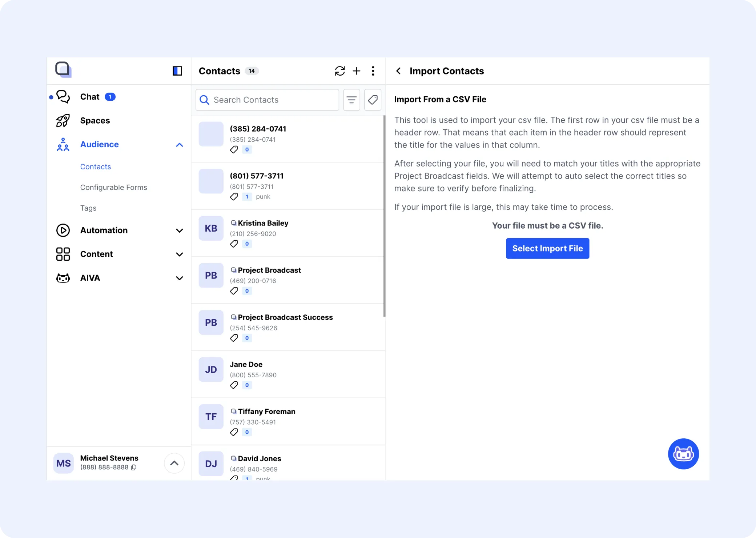756x538 pixels.
Task: Open the David Jones contact
Action: click(288, 463)
